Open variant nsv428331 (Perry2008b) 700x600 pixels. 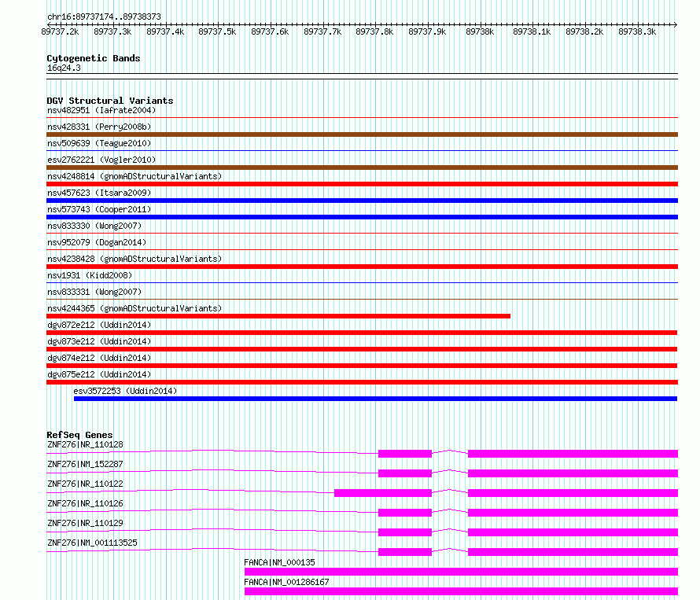coord(99,127)
